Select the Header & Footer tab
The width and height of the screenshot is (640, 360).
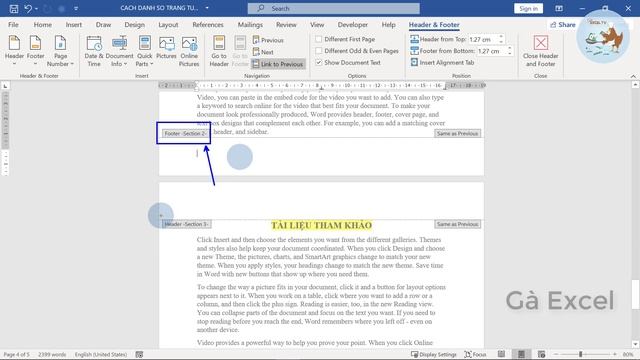pyautogui.click(x=434, y=25)
